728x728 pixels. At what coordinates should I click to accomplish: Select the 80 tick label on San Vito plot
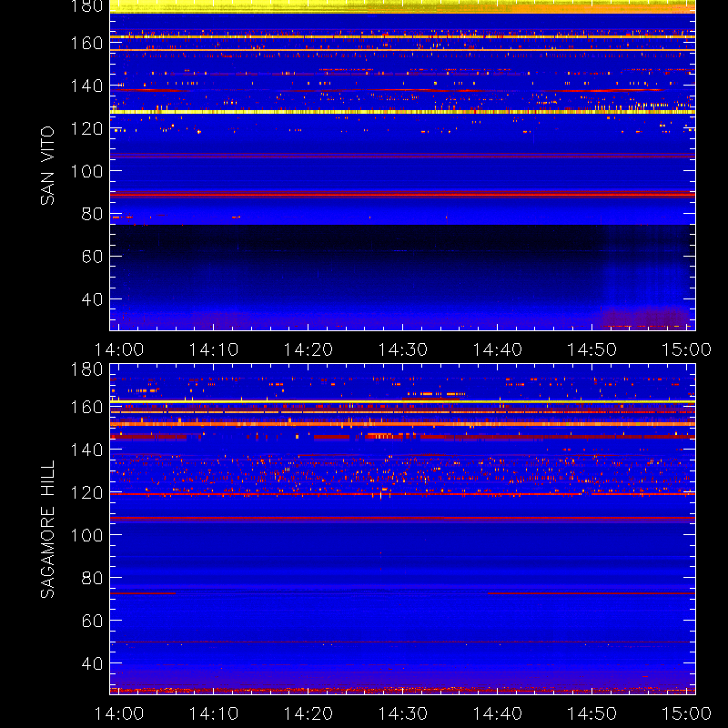pyautogui.click(x=92, y=214)
